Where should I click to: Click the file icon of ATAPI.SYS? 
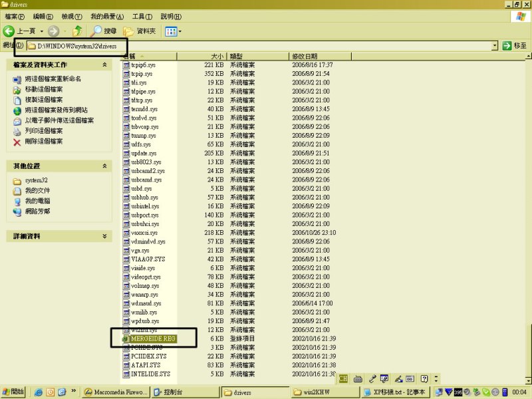pyautogui.click(x=126, y=365)
